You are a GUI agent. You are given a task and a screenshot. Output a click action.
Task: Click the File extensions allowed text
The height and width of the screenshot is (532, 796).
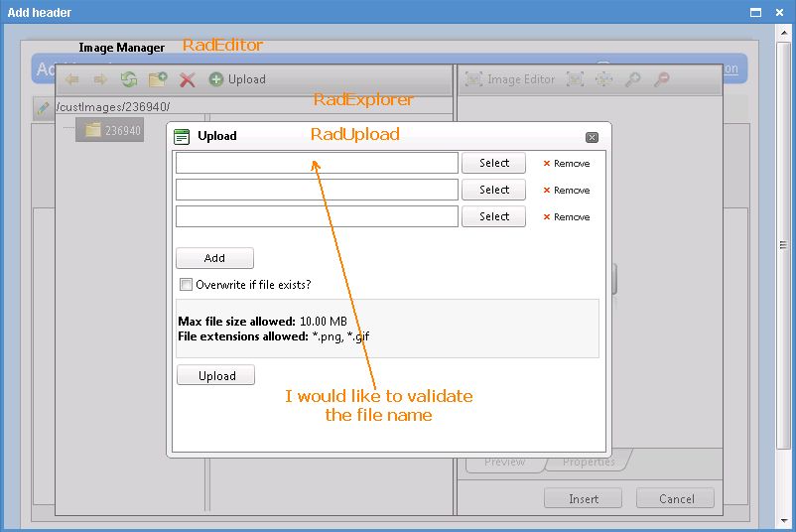(274, 336)
